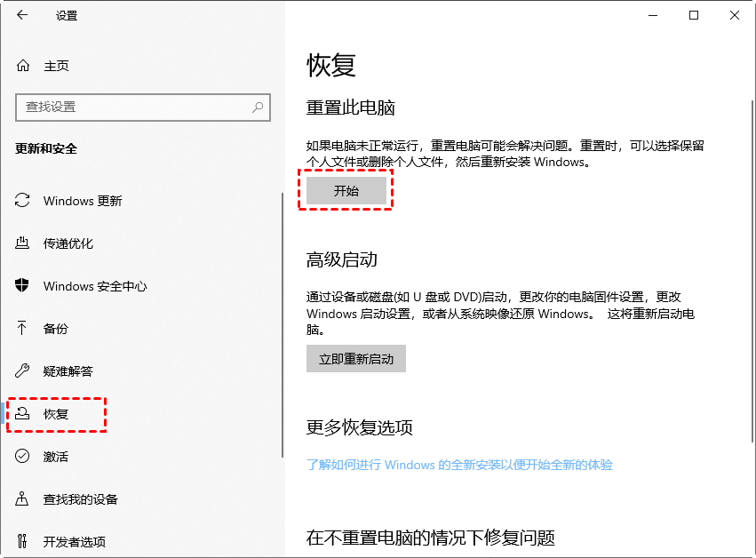
Task: Maximize the 设置 window
Action: coord(693,15)
